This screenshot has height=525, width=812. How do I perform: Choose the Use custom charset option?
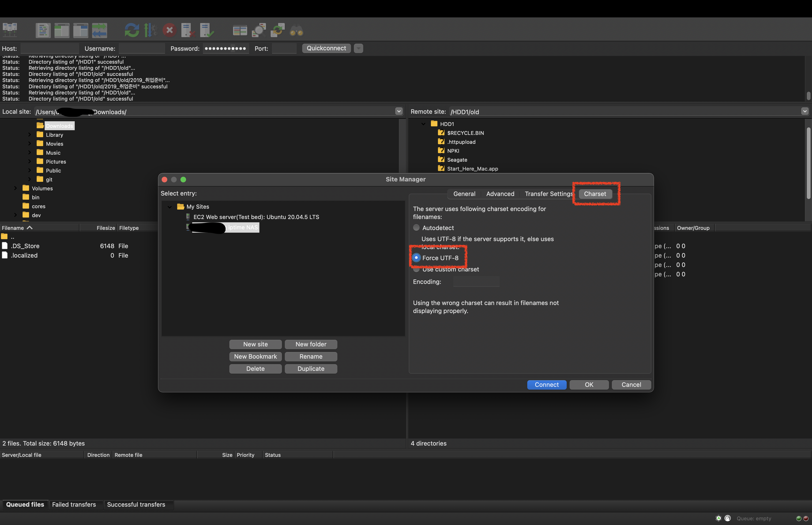[x=416, y=269]
